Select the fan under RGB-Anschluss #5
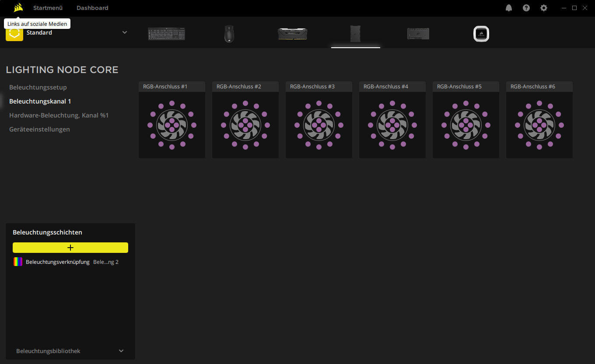Viewport: 595px width, 364px height. point(466,125)
